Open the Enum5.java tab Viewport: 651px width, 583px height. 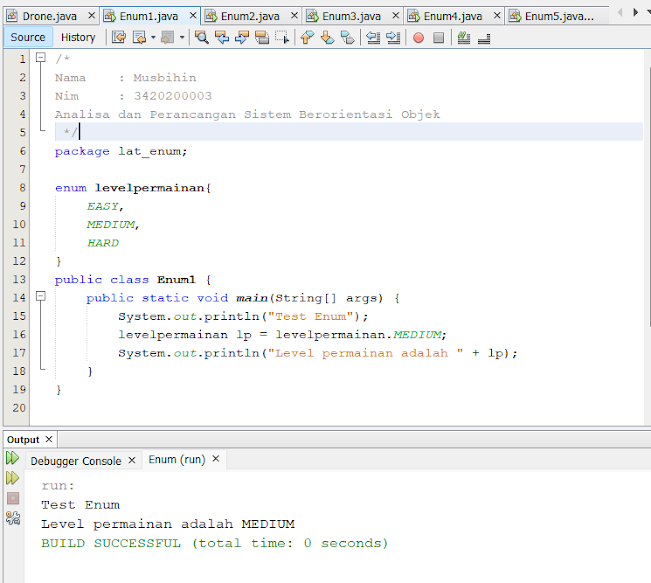559,16
